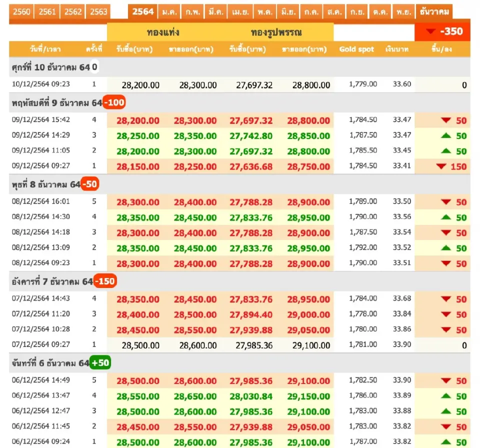Select the active 2564 year tab

pyautogui.click(x=142, y=12)
